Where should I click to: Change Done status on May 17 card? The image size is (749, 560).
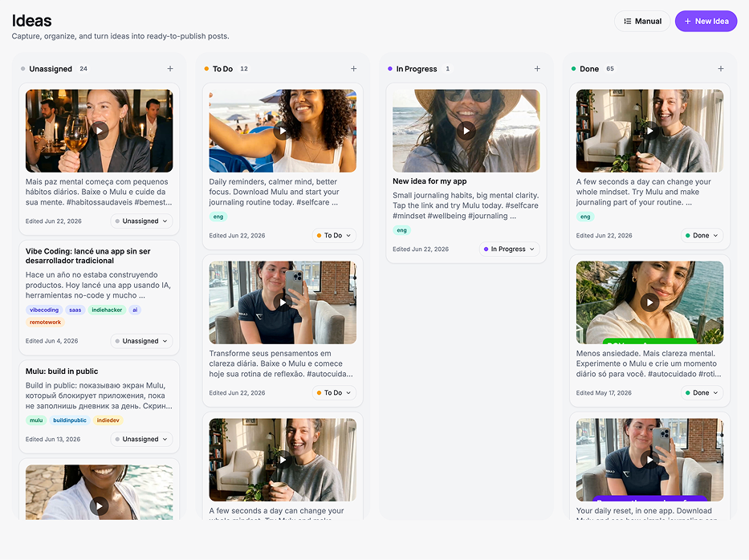pyautogui.click(x=702, y=393)
